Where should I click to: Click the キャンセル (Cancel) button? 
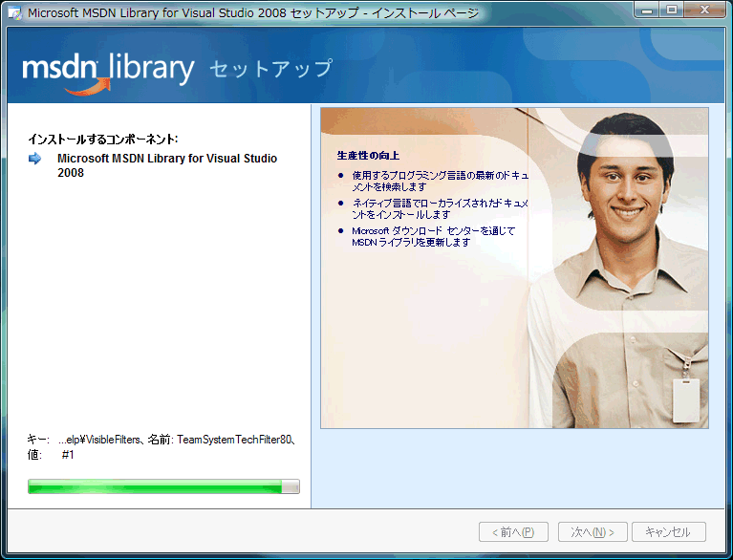point(668,532)
